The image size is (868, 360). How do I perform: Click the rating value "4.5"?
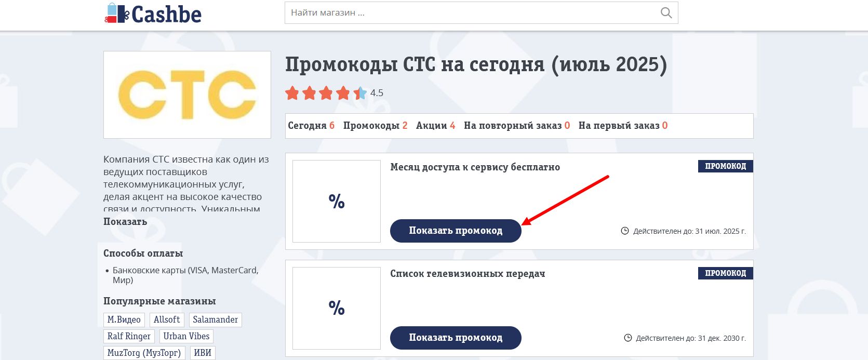pyautogui.click(x=377, y=93)
